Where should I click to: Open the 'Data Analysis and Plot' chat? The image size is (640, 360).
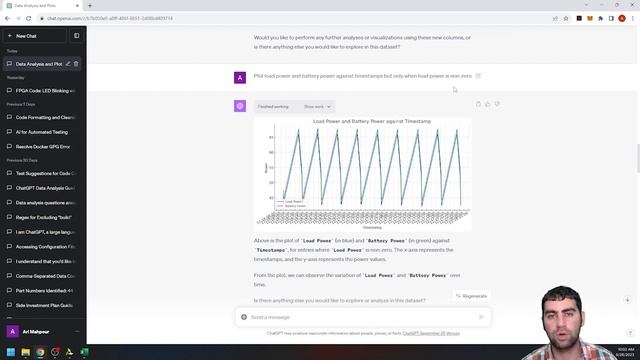(x=38, y=64)
